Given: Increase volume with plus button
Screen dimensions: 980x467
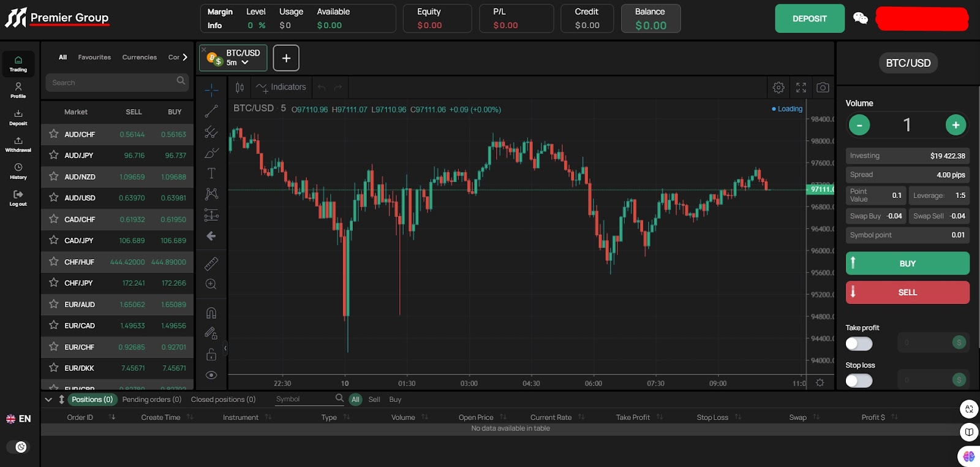Looking at the screenshot, I should coord(956,125).
